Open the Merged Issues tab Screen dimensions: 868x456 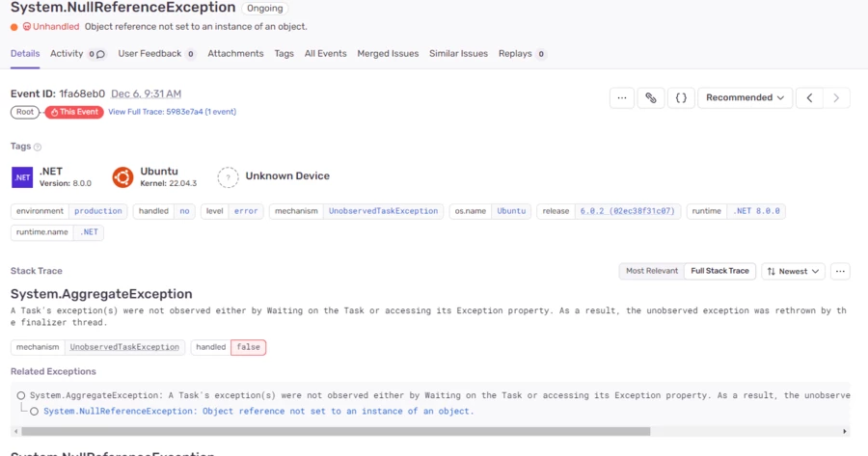388,54
